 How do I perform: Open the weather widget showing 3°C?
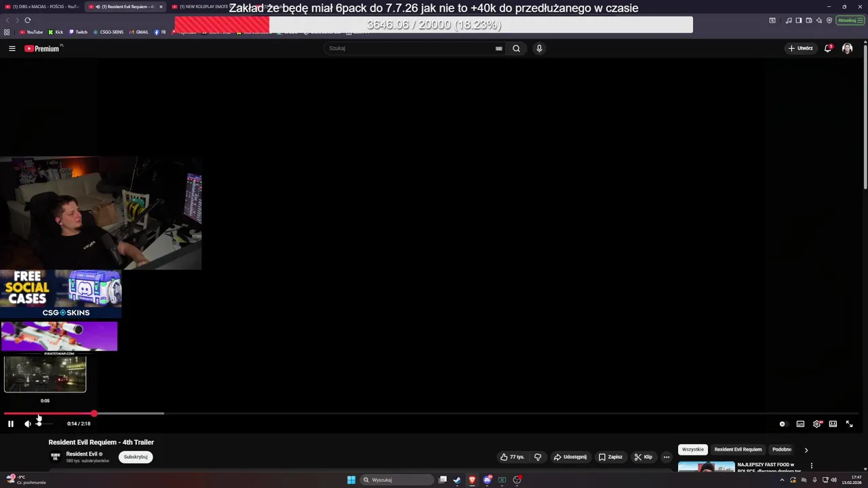[x=26, y=480]
